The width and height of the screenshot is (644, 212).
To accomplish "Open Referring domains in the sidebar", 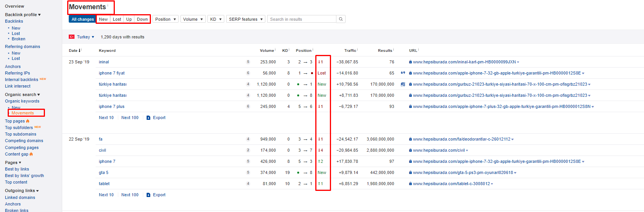I will coord(23,46).
